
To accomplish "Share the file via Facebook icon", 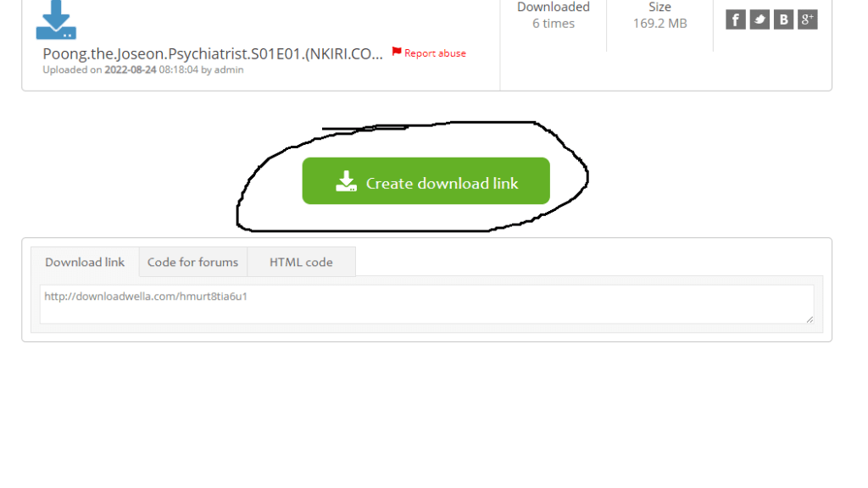I will pos(735,20).
